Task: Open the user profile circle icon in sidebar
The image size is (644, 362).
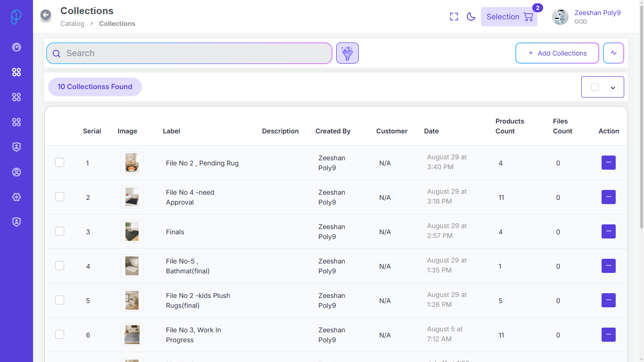Action: (17, 172)
